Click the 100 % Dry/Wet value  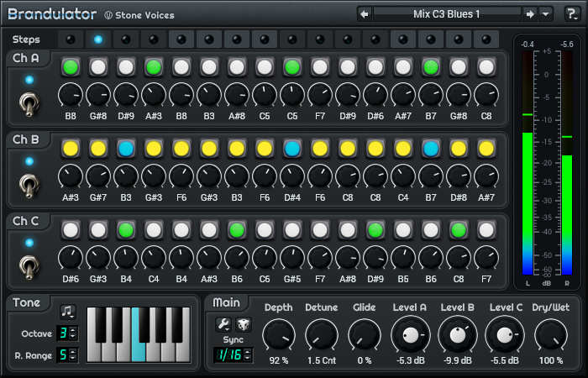click(x=551, y=360)
